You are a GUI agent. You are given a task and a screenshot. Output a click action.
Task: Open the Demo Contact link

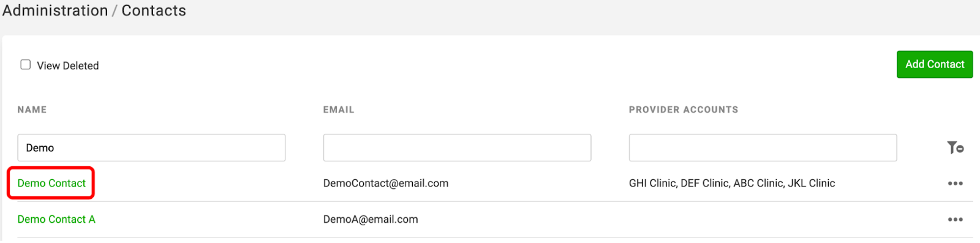click(51, 183)
